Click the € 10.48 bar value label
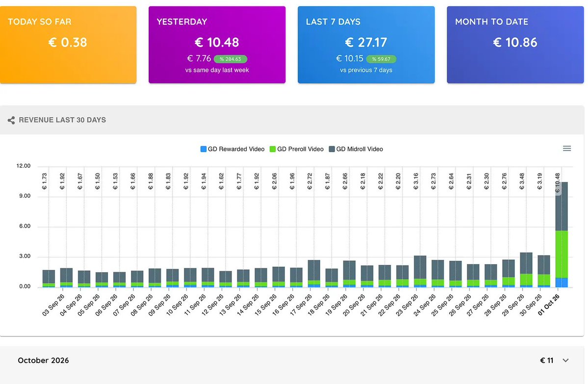Viewport: 588px width, 384px height. 558,183
